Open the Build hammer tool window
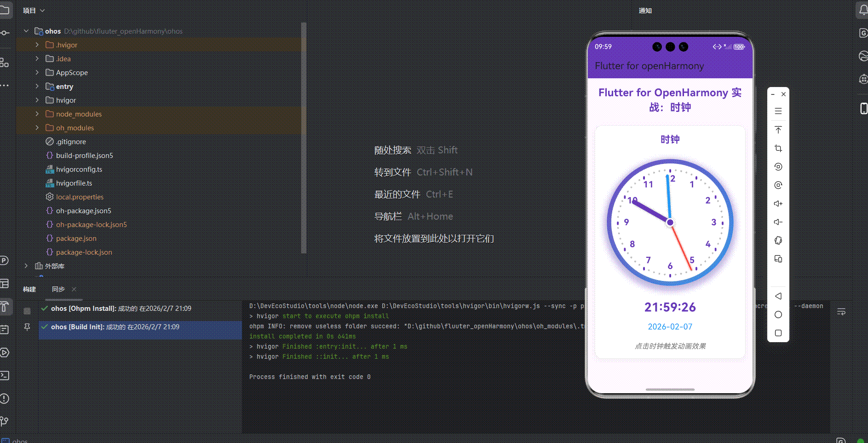This screenshot has height=443, width=868. (x=5, y=306)
